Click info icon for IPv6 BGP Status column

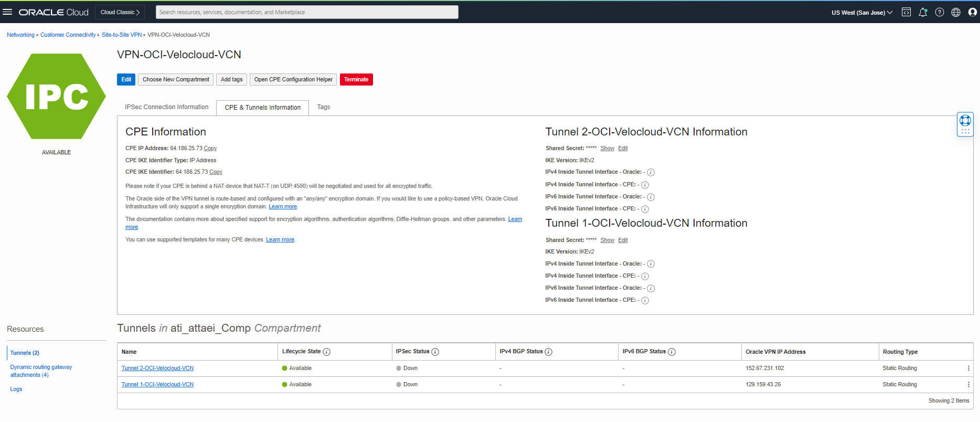(x=672, y=352)
